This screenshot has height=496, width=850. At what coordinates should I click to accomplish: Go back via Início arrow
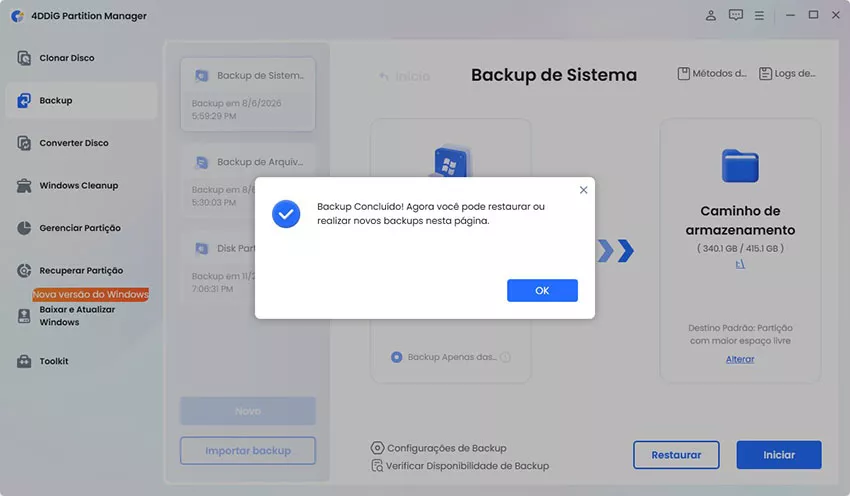coord(404,76)
